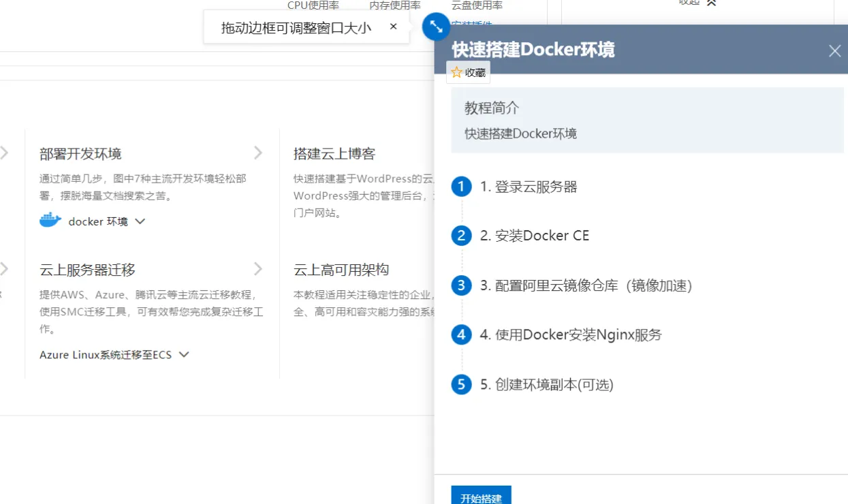
Task: Select step 4 使用Docker安装Nginx服务
Action: coord(571,334)
